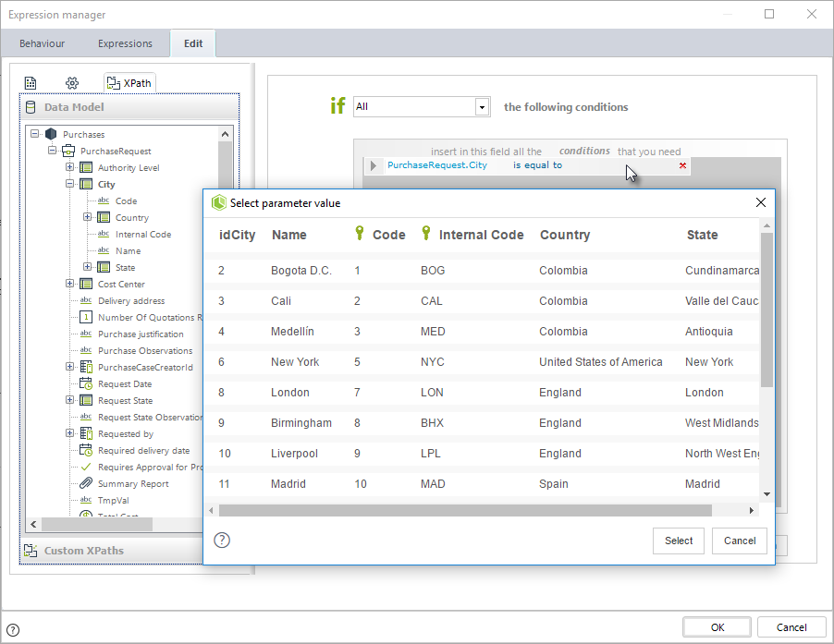Click the key icon next to Internal Code header
The height and width of the screenshot is (644, 834).
coord(426,233)
